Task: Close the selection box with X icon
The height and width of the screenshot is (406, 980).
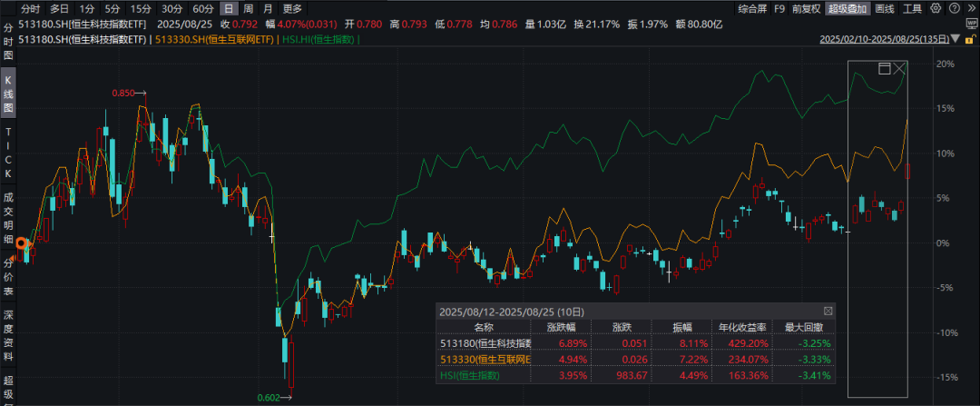Action: pyautogui.click(x=899, y=68)
